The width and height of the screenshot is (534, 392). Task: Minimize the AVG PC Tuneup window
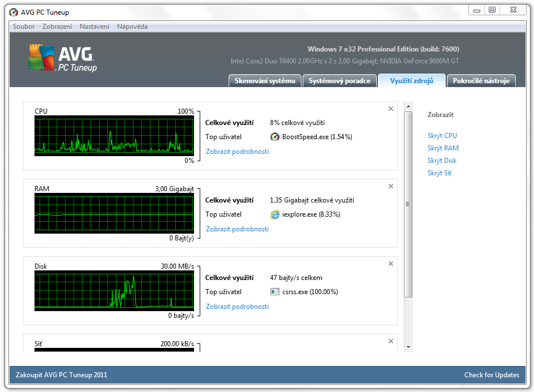[x=477, y=10]
